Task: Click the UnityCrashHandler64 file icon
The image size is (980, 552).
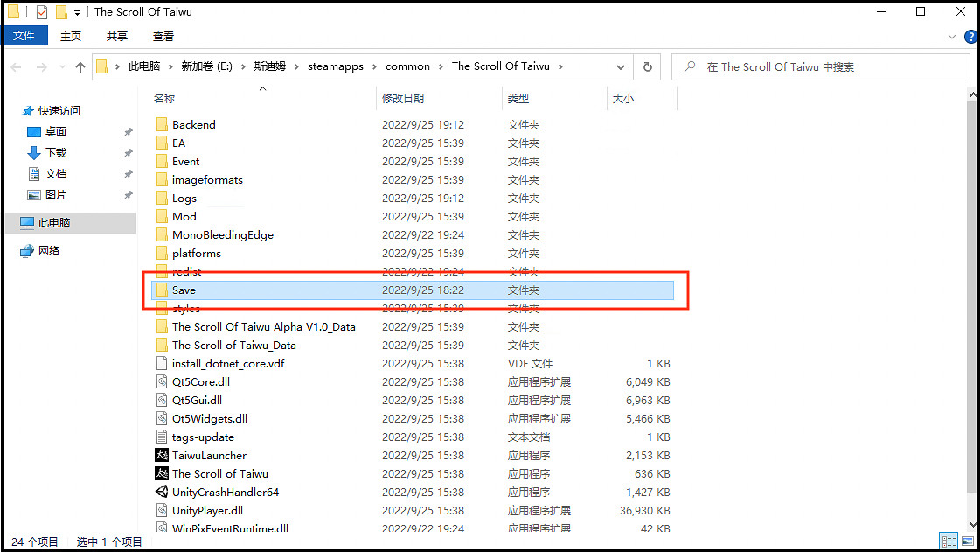Action: point(162,492)
